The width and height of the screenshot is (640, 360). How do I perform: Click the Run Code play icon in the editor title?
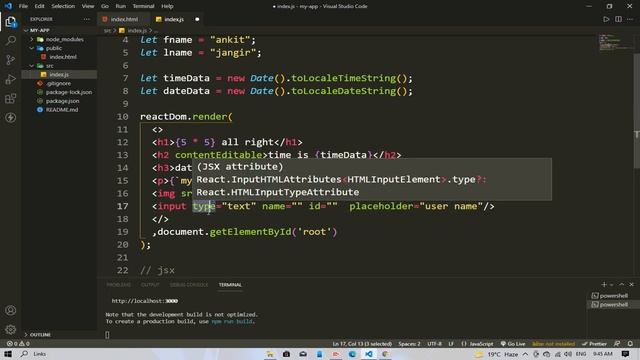(606, 19)
